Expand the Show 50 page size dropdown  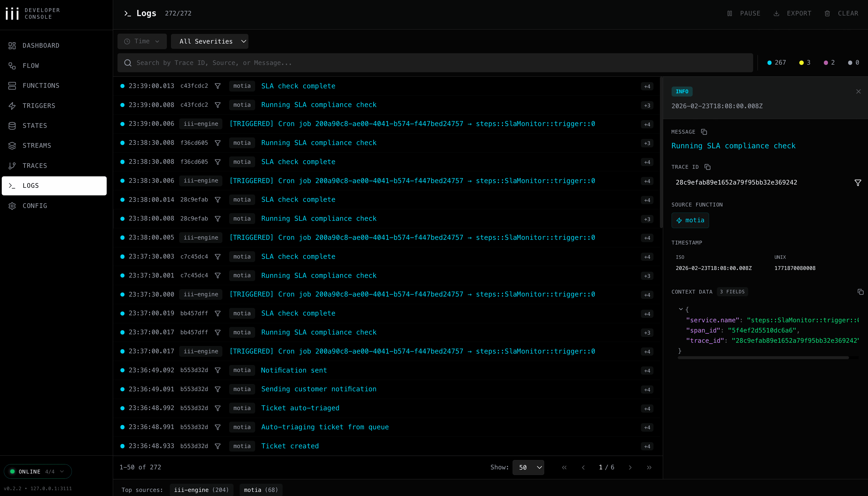[528, 467]
